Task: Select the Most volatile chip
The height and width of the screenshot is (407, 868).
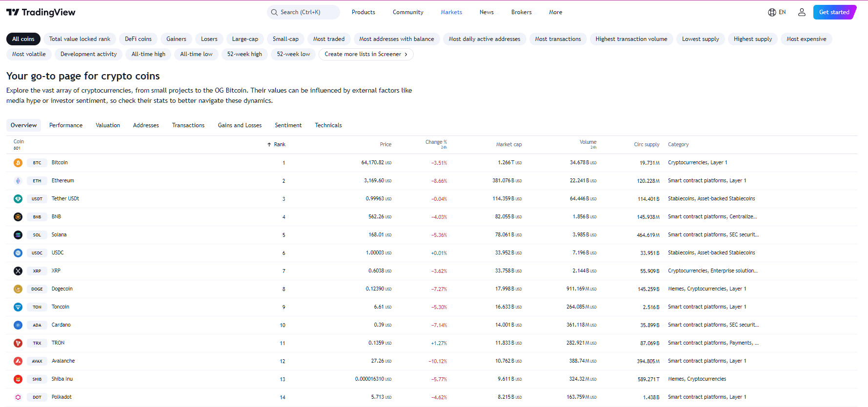Action: coord(29,54)
